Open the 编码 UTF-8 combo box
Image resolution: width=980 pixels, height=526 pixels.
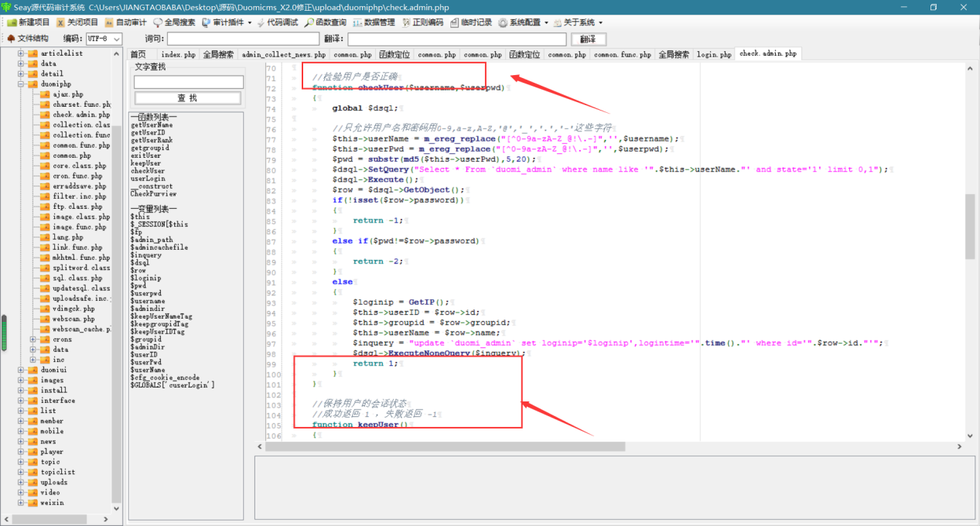(x=104, y=39)
